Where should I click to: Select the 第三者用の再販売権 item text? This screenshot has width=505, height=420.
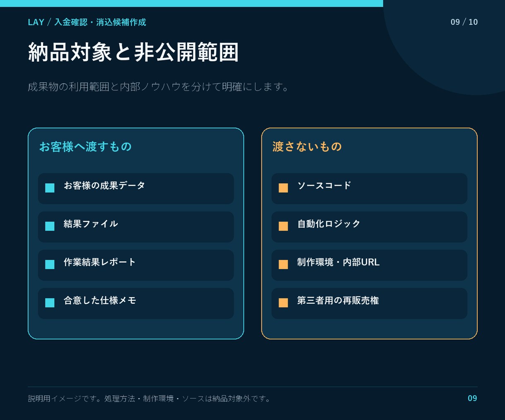[x=338, y=300]
